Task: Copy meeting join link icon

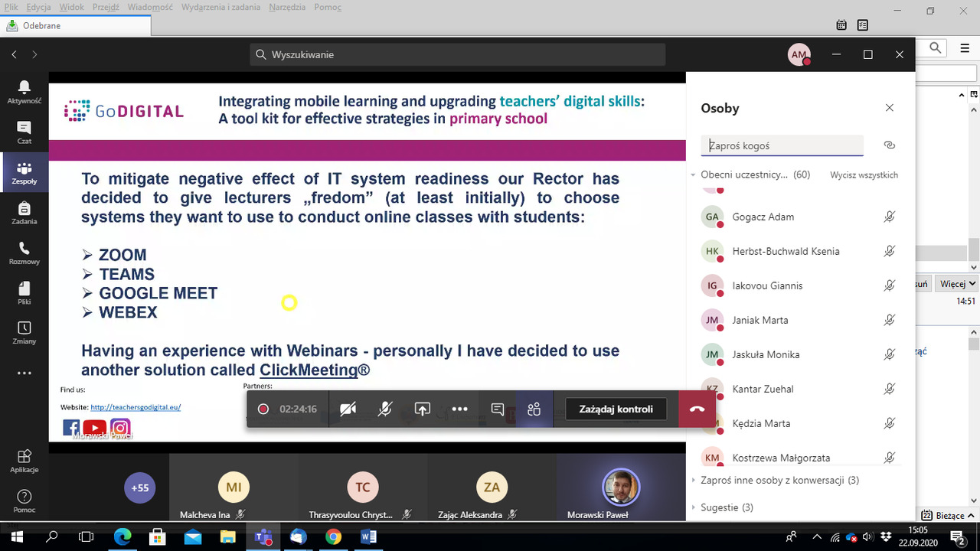Action: (x=889, y=145)
